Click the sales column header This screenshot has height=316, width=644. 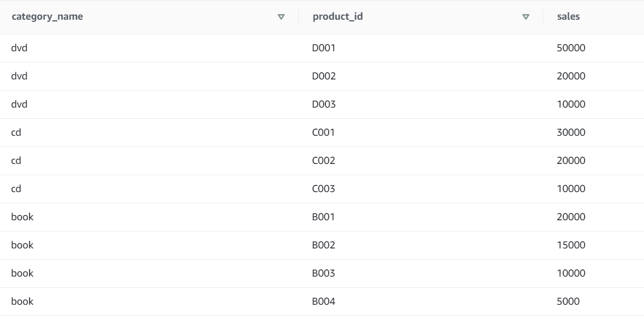pos(568,17)
